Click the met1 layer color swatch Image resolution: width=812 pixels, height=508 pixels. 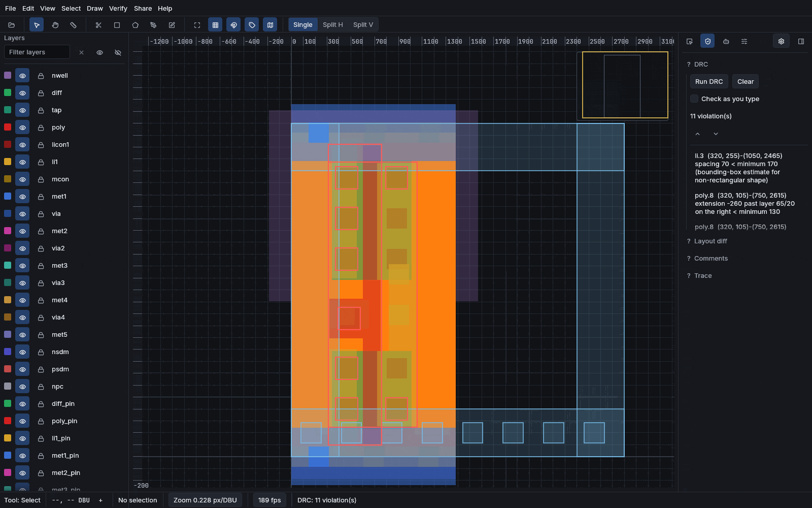[x=8, y=196]
